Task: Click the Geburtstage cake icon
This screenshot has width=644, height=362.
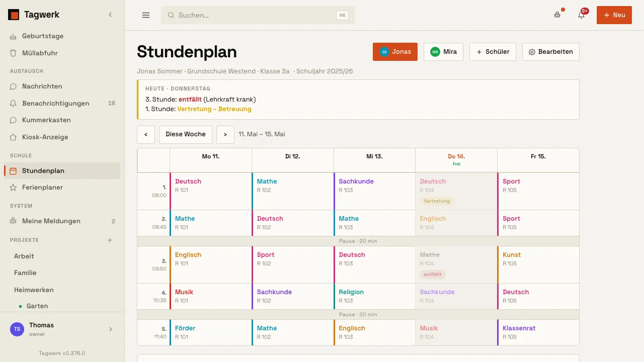Action: pyautogui.click(x=14, y=36)
